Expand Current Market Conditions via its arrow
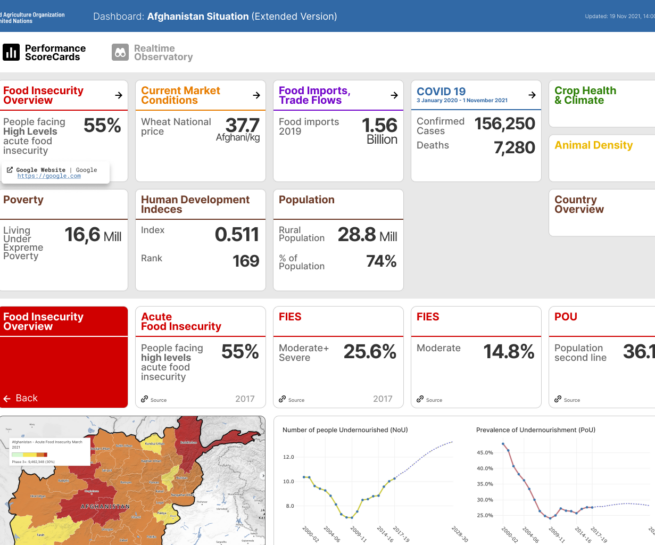Viewport: 655px width, 545px height. click(x=256, y=96)
